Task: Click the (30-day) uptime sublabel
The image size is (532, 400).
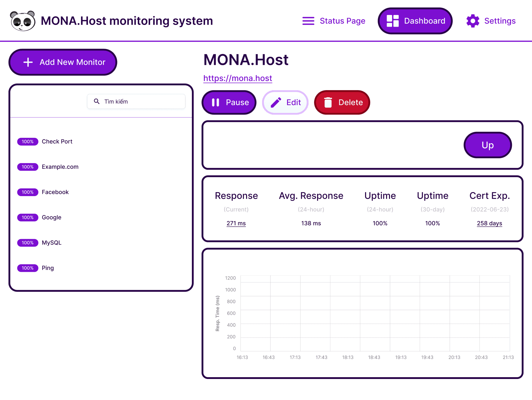Action: tap(432, 209)
